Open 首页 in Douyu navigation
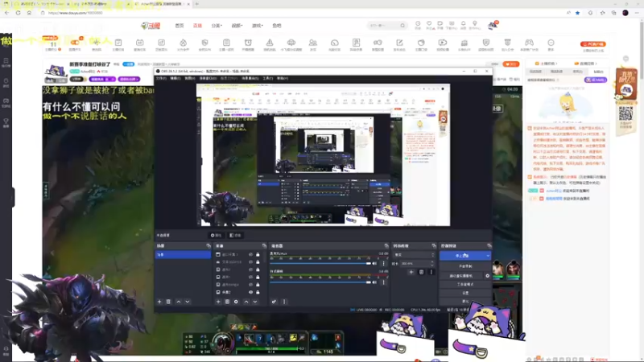The image size is (644, 362). point(180,26)
